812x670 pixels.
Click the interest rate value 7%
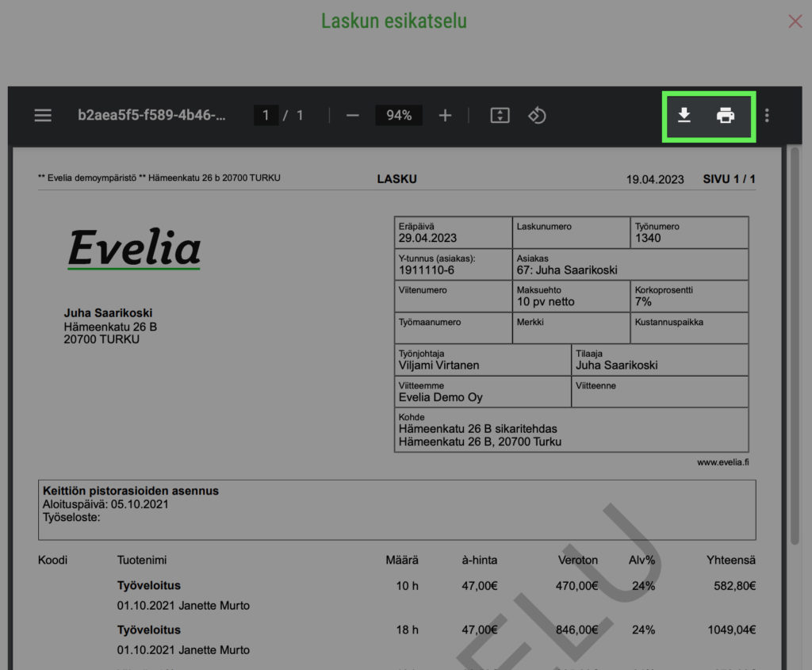pyautogui.click(x=642, y=302)
